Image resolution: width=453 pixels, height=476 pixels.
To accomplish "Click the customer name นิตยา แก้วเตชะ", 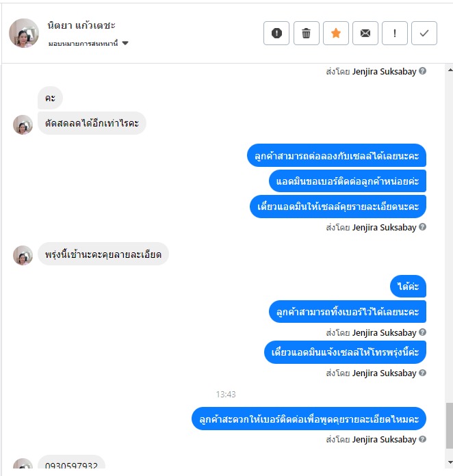I will click(x=81, y=25).
